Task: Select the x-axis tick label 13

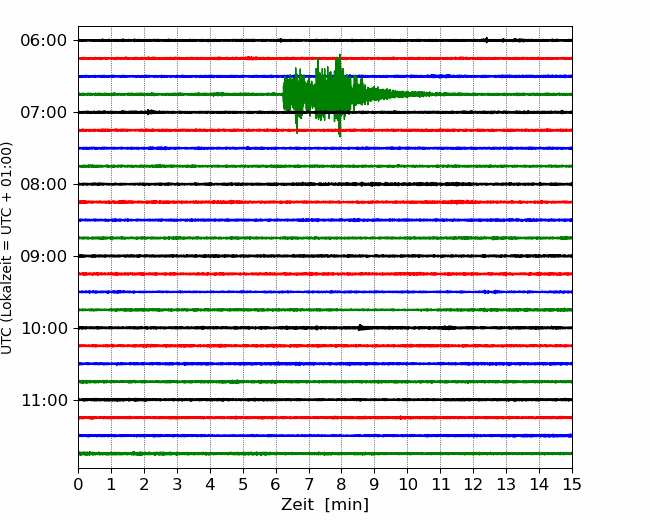Action: 506,484
